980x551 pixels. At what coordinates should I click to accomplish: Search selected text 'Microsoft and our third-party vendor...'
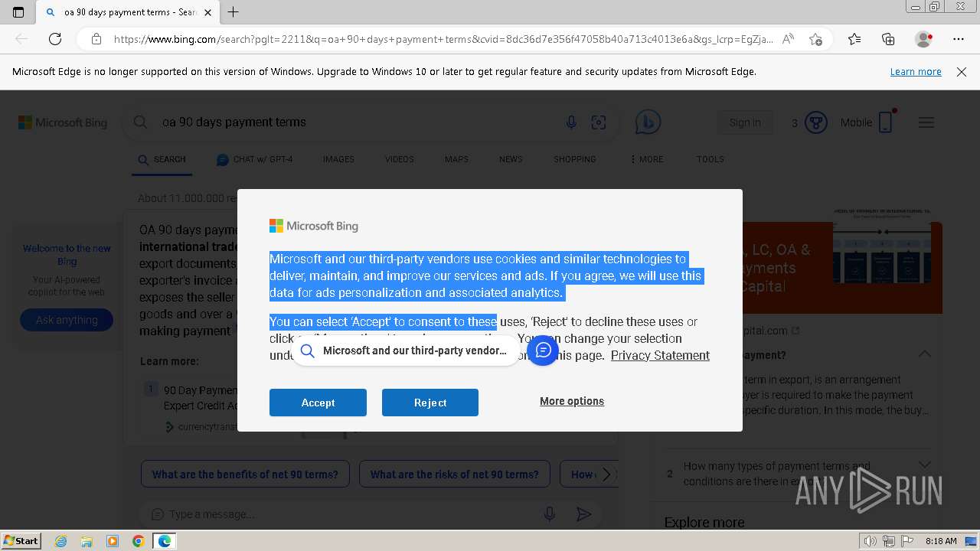(406, 350)
